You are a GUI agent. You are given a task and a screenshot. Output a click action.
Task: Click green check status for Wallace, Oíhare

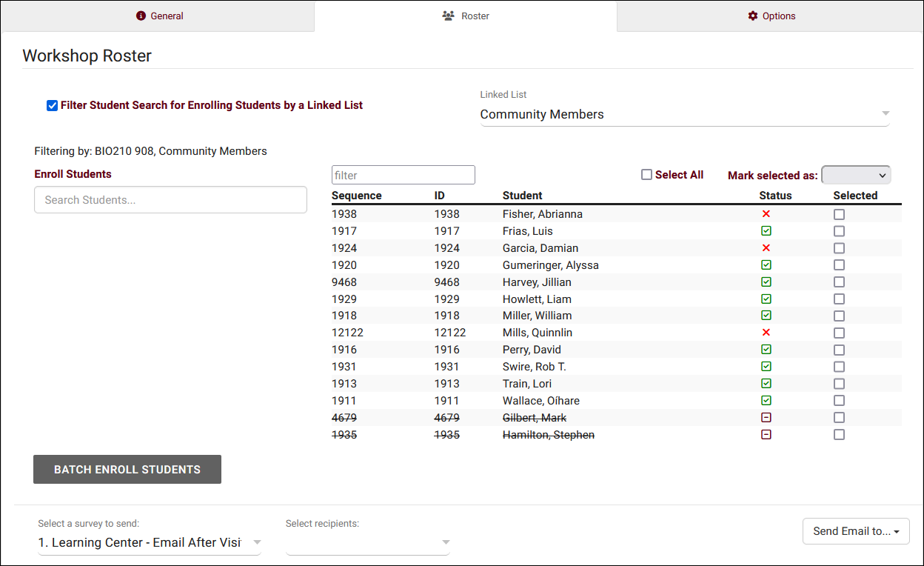coord(766,401)
